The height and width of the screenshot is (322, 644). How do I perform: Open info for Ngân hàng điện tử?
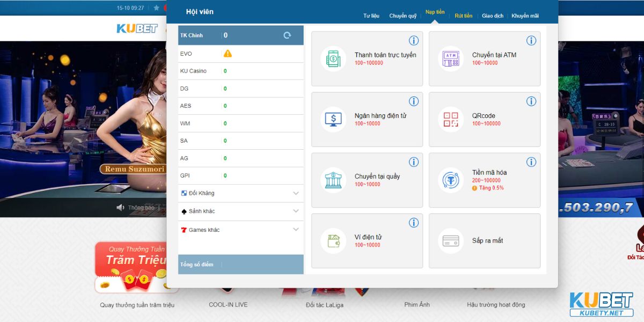(x=413, y=101)
